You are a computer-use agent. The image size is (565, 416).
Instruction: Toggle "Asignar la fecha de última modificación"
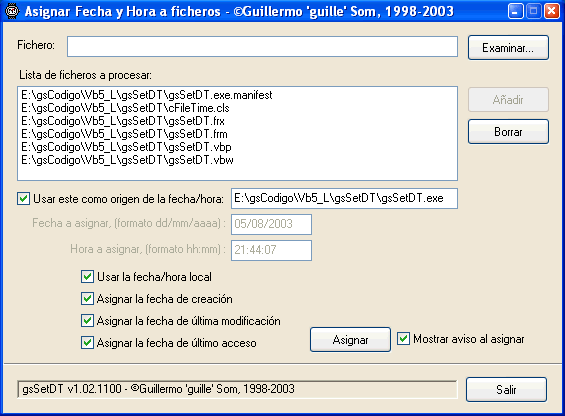coord(87,321)
